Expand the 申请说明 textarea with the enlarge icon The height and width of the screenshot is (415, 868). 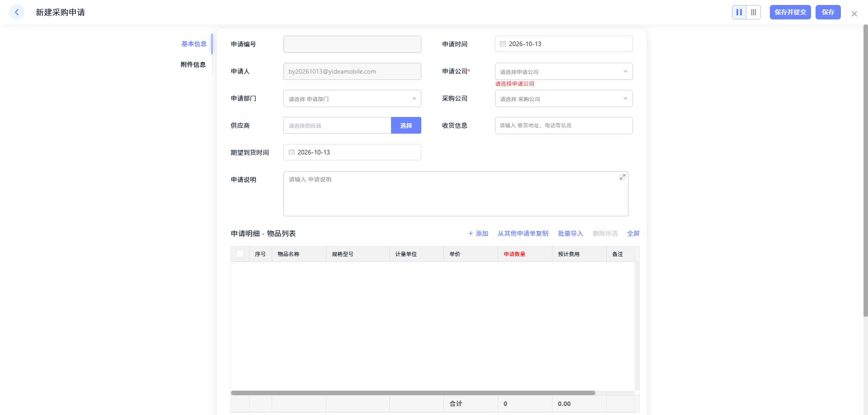point(623,177)
